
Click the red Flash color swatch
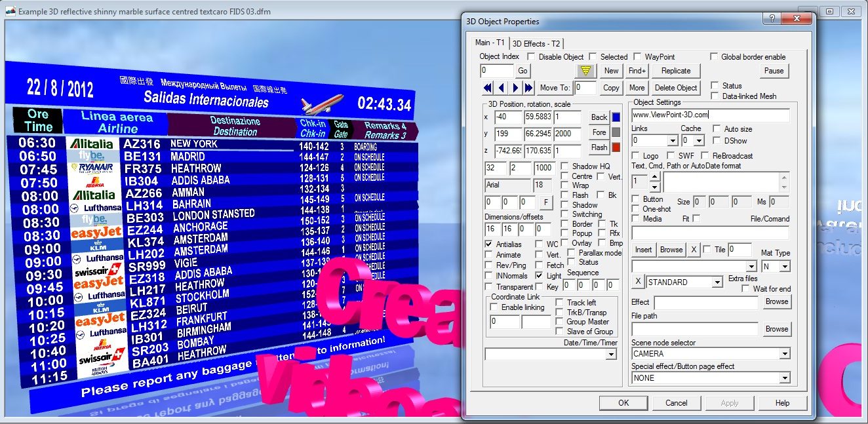tap(616, 147)
